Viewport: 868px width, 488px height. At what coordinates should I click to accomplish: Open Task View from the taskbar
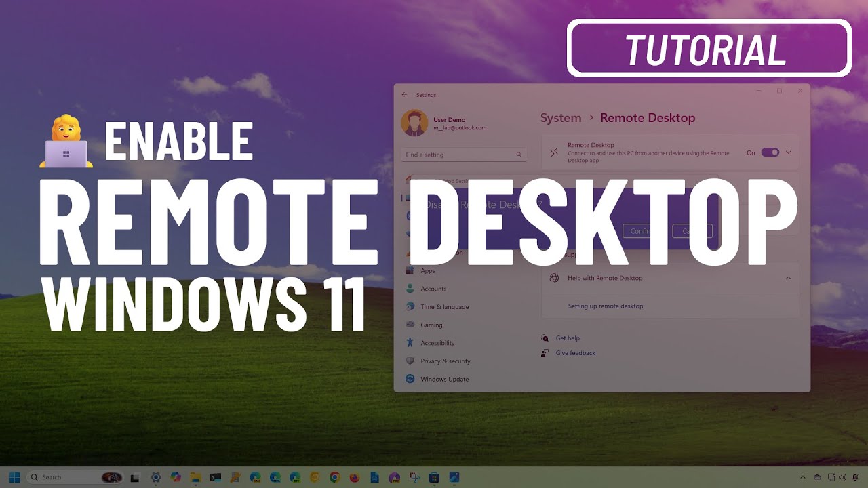point(135,478)
